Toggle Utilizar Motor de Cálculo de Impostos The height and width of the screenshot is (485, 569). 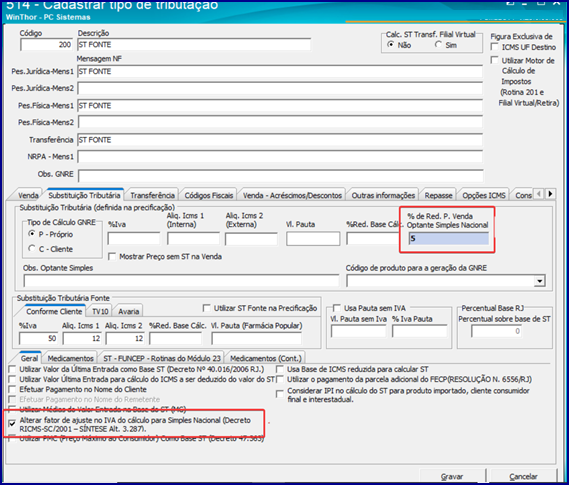(494, 60)
